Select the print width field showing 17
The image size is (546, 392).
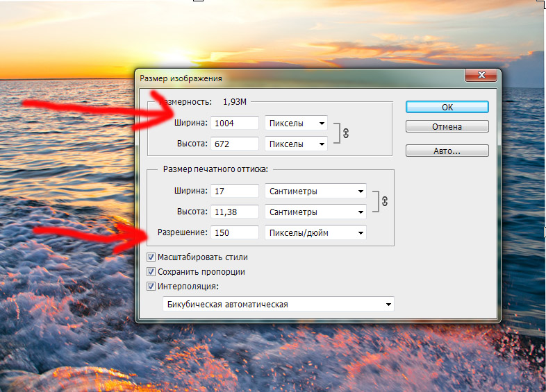[x=235, y=191]
